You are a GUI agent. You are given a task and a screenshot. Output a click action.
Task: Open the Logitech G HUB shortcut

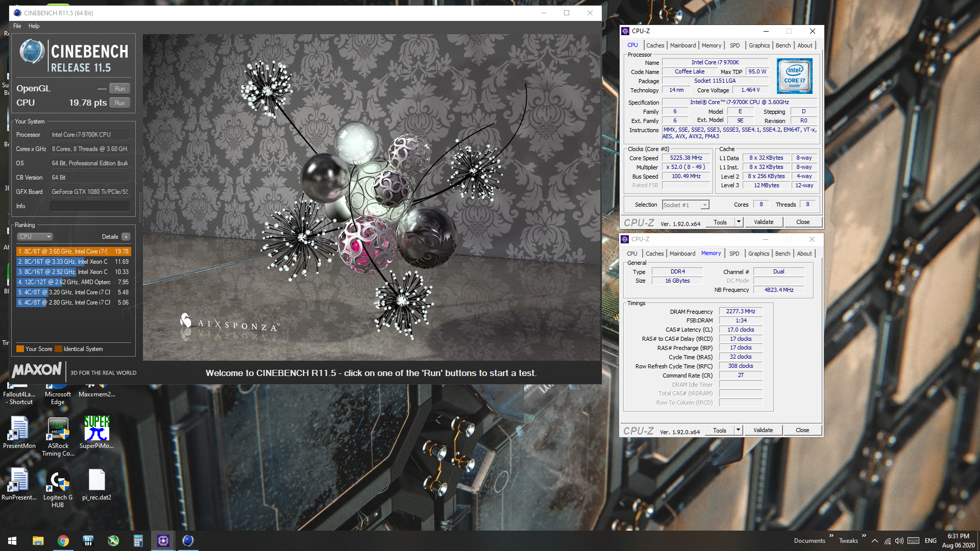(58, 488)
